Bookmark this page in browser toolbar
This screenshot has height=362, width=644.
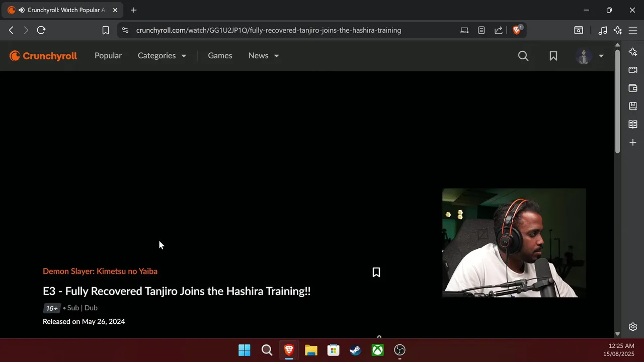pos(106,30)
